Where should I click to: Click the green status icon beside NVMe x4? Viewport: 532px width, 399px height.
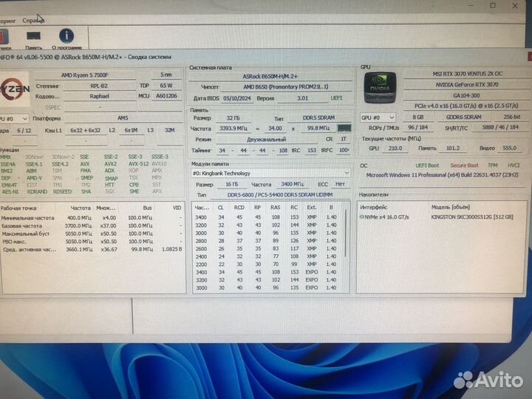coord(361,216)
